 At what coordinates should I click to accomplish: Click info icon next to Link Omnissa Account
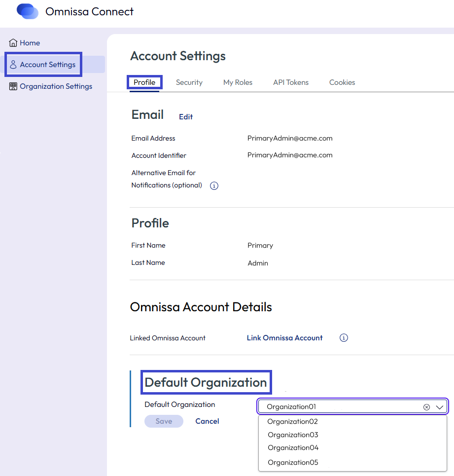pyautogui.click(x=344, y=337)
